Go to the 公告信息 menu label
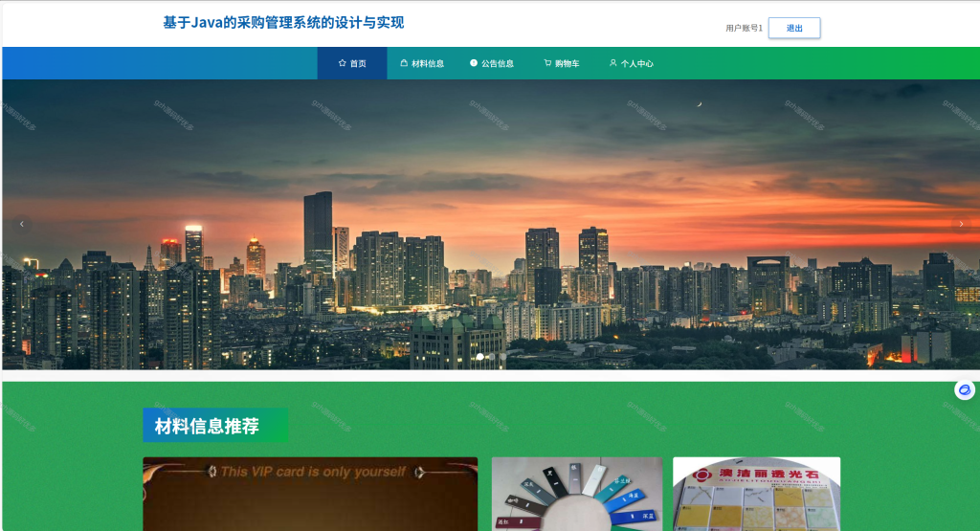980x531 pixels. click(498, 64)
